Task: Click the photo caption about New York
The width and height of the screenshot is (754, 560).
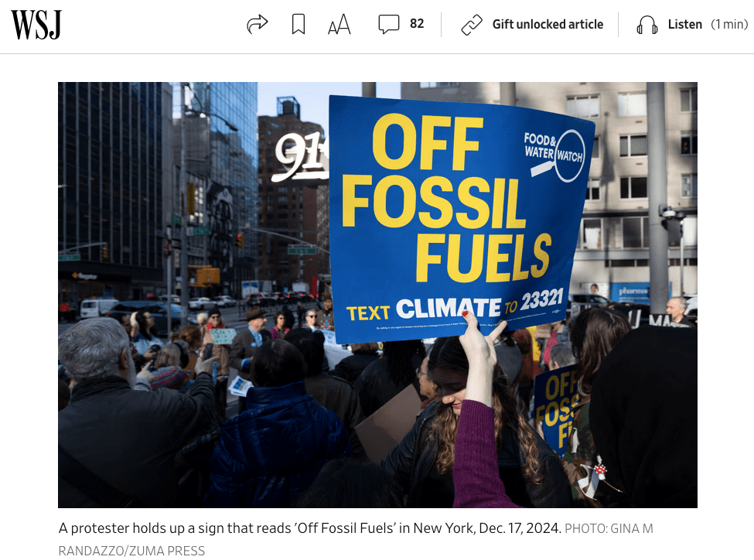Action: [310, 528]
